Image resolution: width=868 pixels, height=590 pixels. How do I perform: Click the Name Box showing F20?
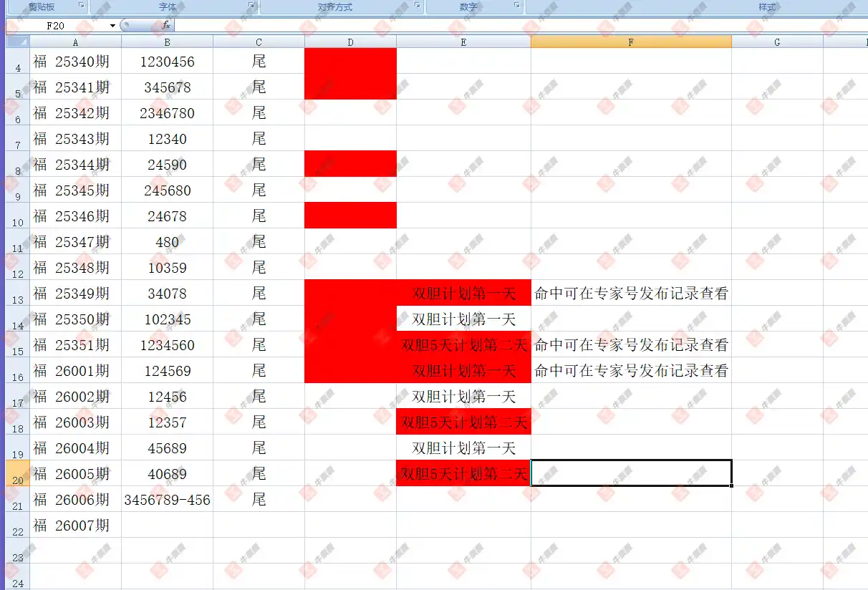(57, 26)
